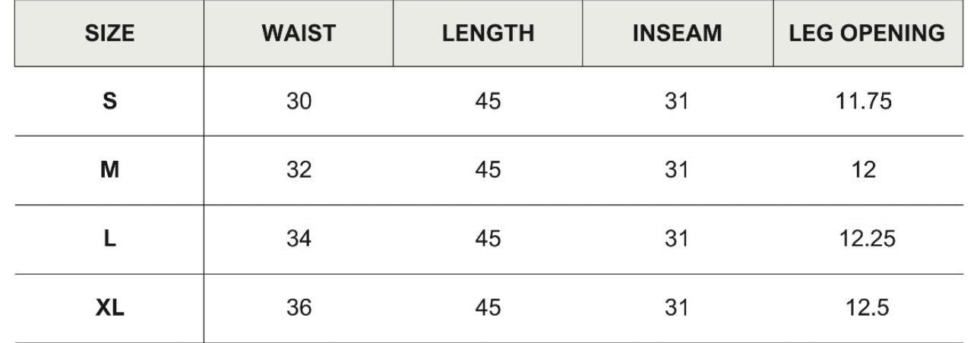
Task: Click leg opening value 12.25
Action: click(867, 239)
